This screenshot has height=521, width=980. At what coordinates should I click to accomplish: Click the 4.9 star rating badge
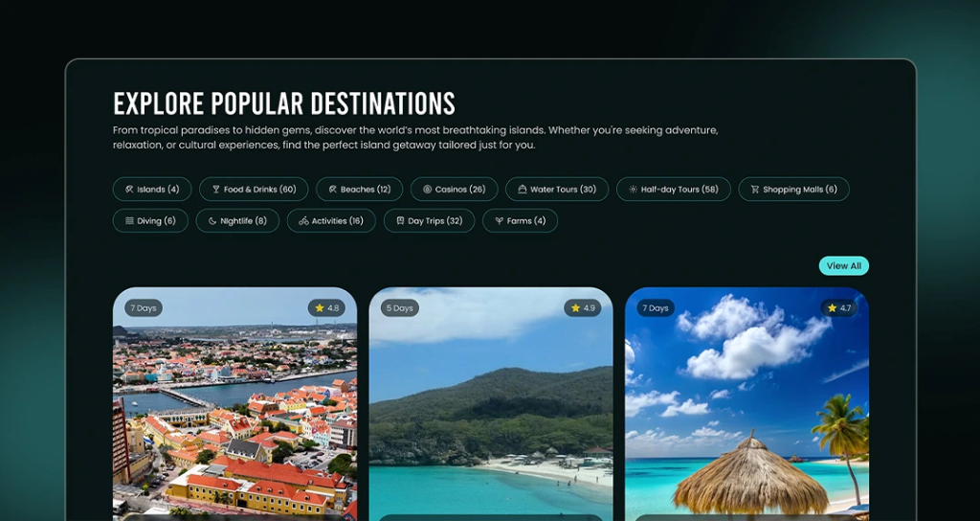click(x=583, y=307)
